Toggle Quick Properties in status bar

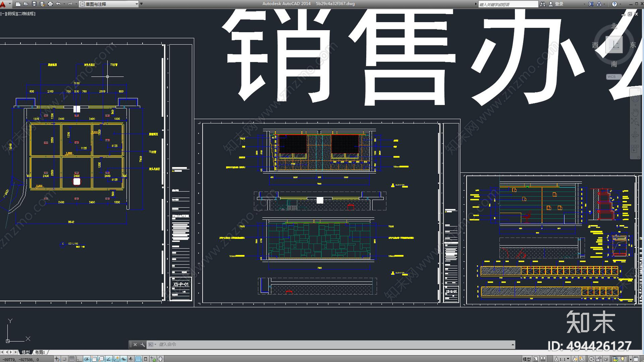click(145, 359)
